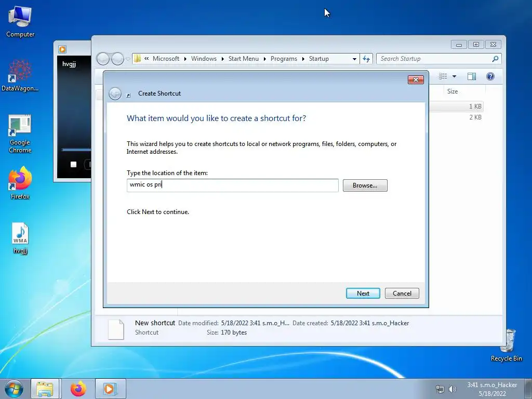Click the taskbar clock and date
The height and width of the screenshot is (399, 532).
point(492,389)
